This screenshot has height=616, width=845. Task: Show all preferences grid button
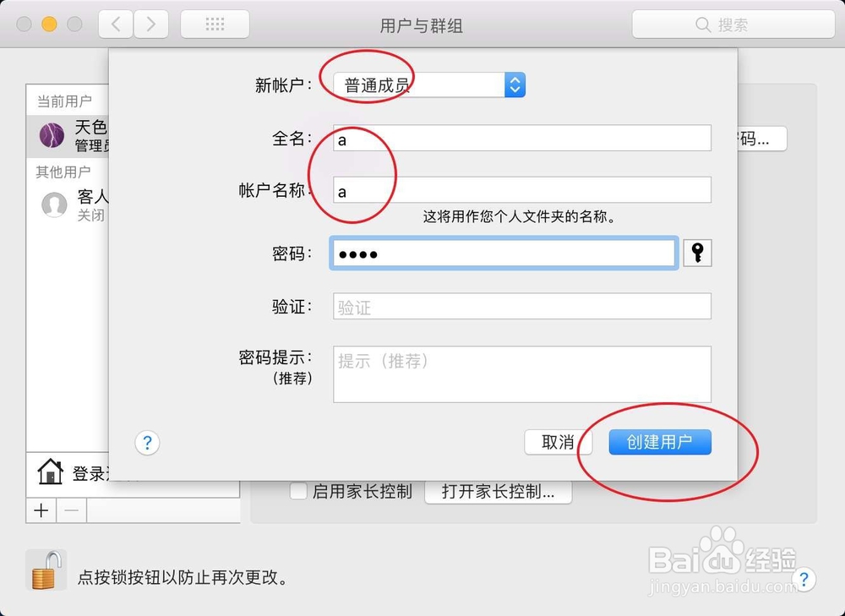[x=215, y=25]
